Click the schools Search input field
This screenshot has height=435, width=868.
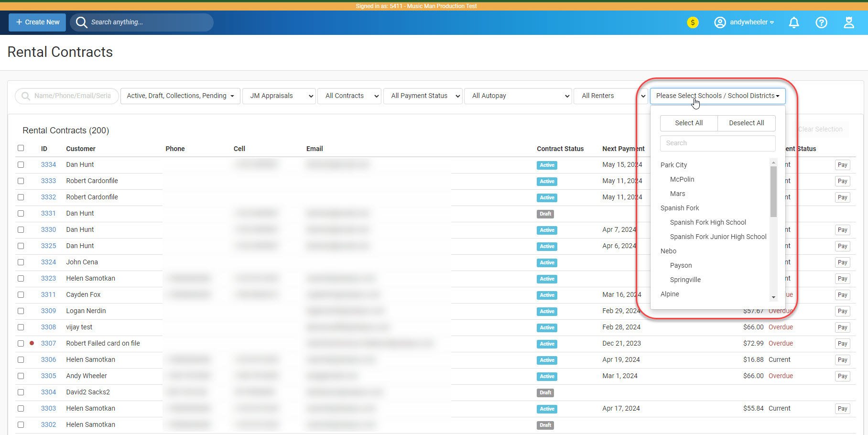point(717,143)
